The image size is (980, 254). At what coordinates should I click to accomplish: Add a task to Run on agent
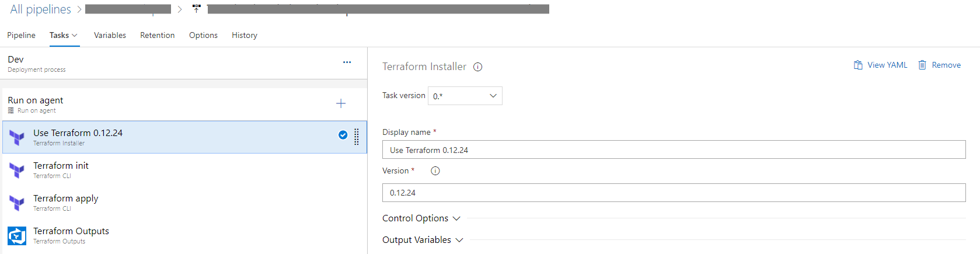[341, 103]
